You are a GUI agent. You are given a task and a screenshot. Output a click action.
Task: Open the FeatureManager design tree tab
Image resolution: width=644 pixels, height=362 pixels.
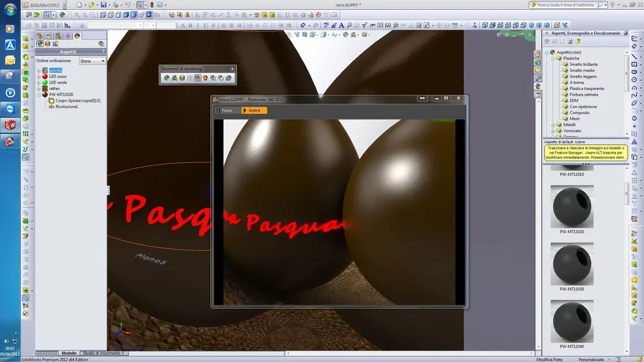click(40, 36)
